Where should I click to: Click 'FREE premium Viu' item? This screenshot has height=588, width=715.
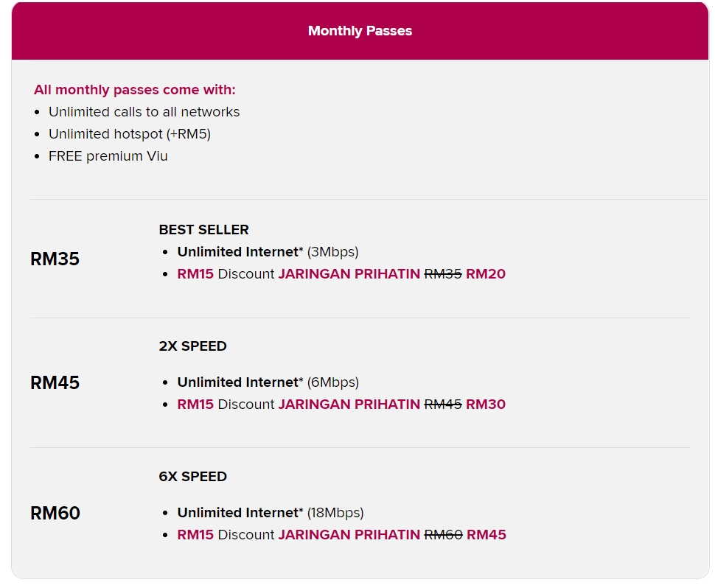point(108,156)
